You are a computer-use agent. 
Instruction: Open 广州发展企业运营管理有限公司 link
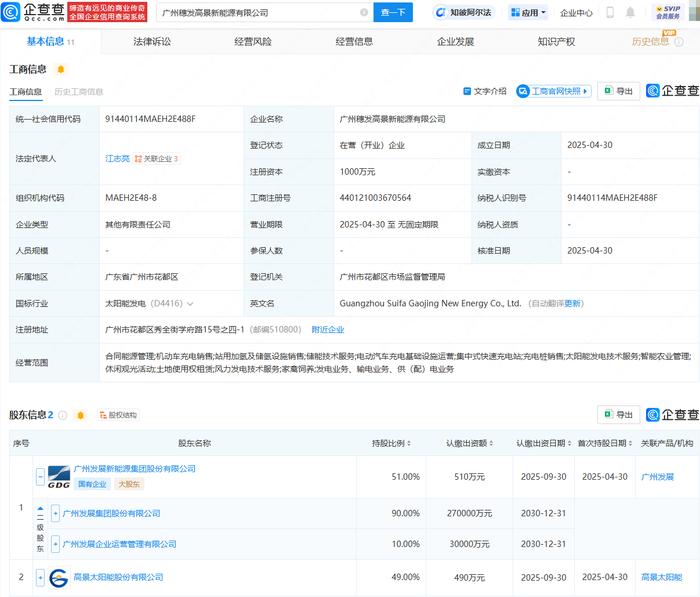click(x=120, y=544)
